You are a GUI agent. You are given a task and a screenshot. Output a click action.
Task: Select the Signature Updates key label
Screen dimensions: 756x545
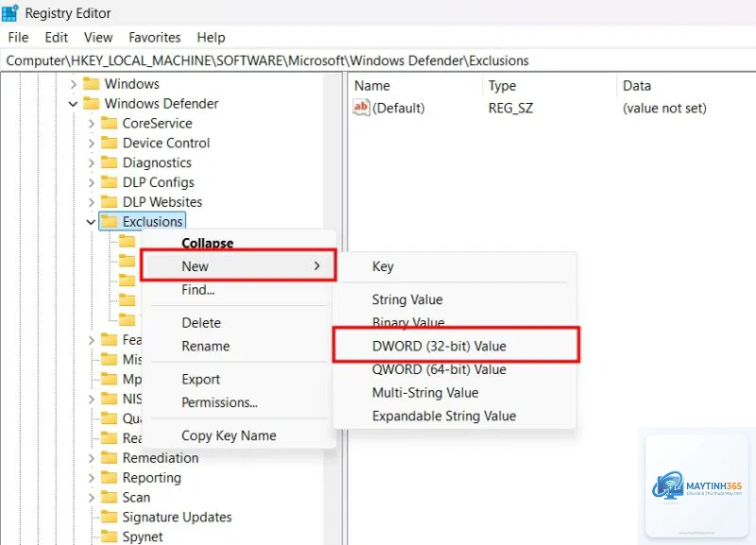pos(177,517)
